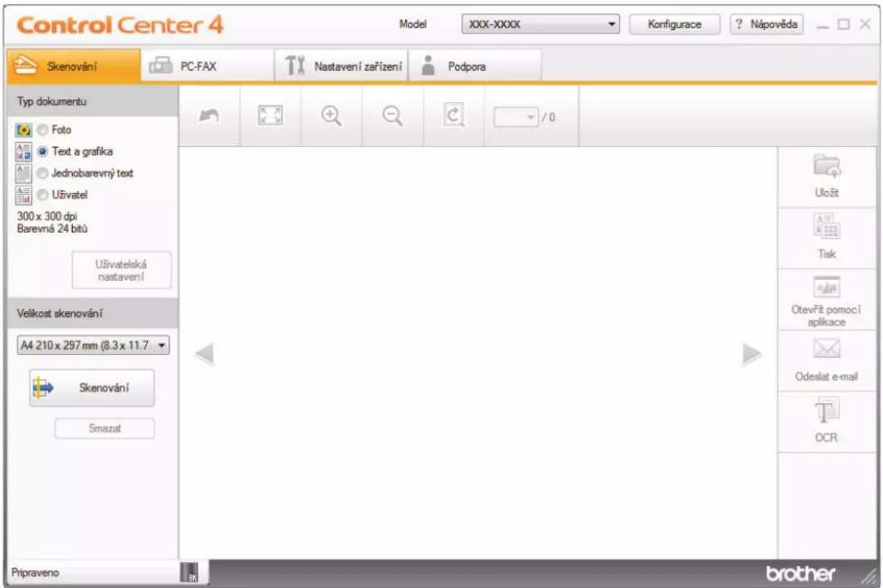Open the page number dropdown in toolbar
This screenshot has width=883, height=588.
[517, 117]
